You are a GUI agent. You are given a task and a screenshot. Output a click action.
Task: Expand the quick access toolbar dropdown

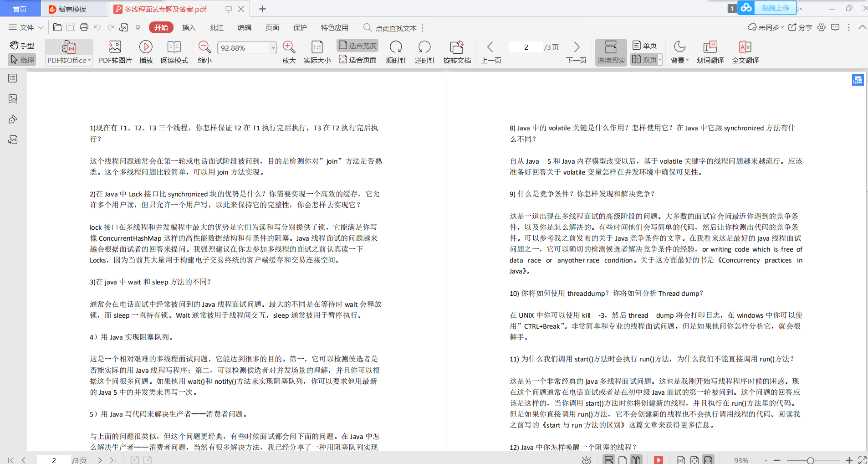tap(138, 27)
